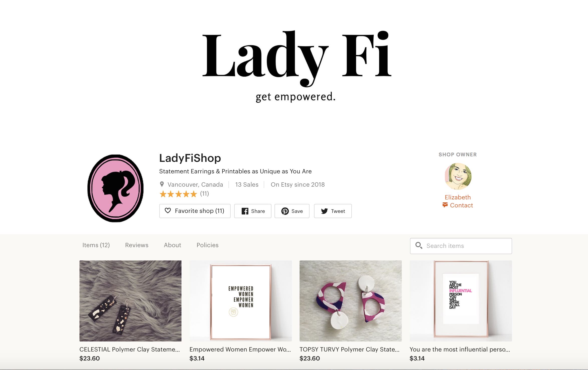This screenshot has height=370, width=588.
Task: Click the Pinterest icon on Save
Action: coord(285,211)
